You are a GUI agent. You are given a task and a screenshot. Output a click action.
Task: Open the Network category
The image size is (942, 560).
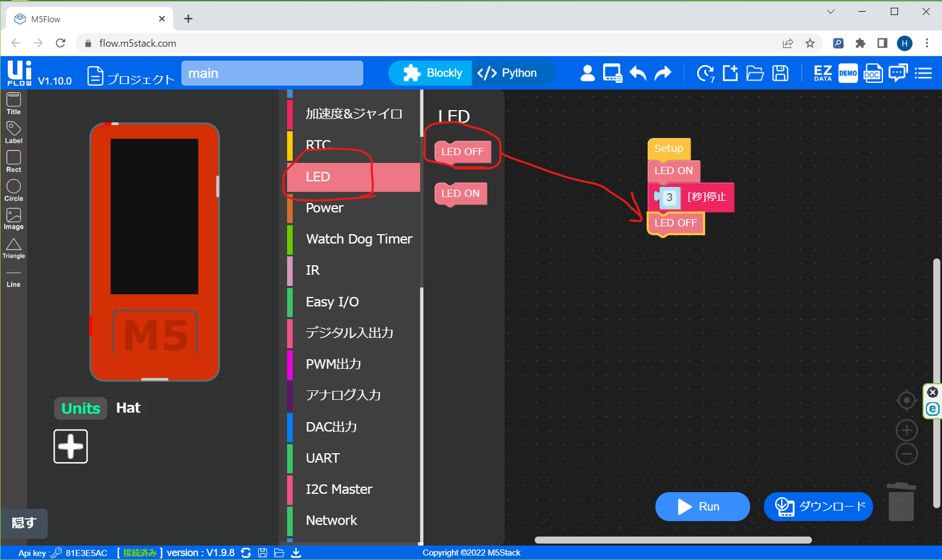click(354, 521)
